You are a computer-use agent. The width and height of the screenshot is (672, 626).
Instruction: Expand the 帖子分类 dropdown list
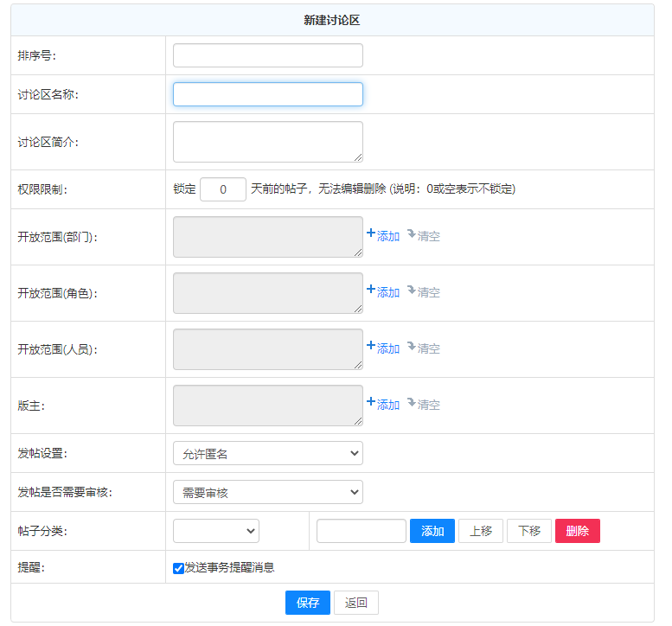coord(215,531)
